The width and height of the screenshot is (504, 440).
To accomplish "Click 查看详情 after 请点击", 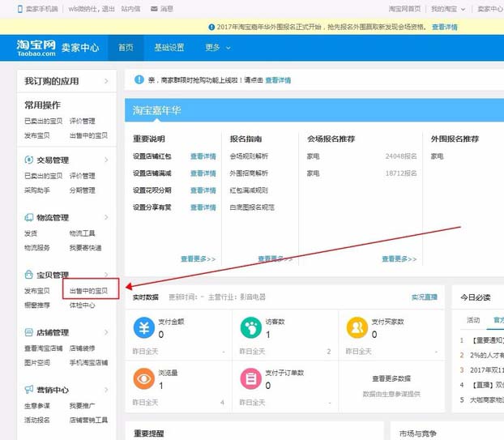I will pos(278,80).
